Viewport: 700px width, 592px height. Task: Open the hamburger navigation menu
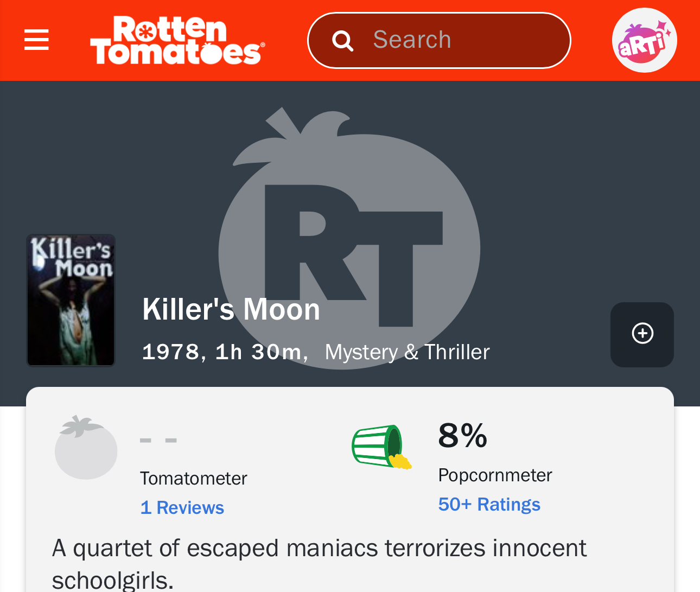[36, 40]
